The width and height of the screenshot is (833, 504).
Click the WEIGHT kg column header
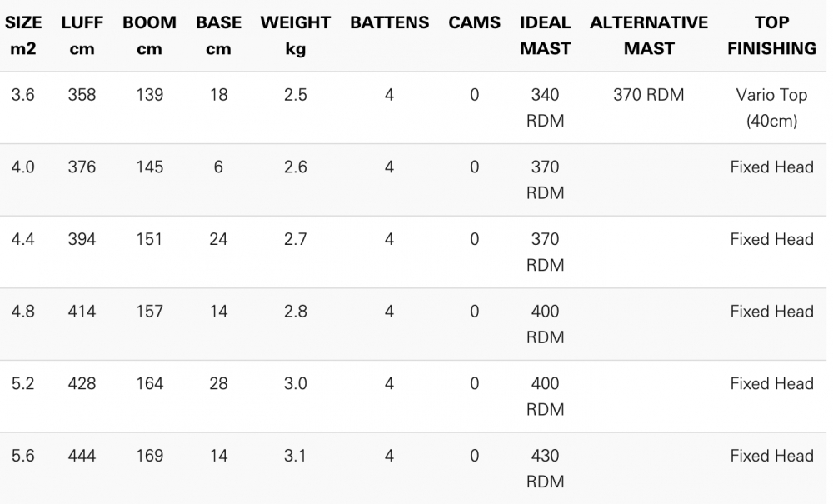(x=296, y=36)
